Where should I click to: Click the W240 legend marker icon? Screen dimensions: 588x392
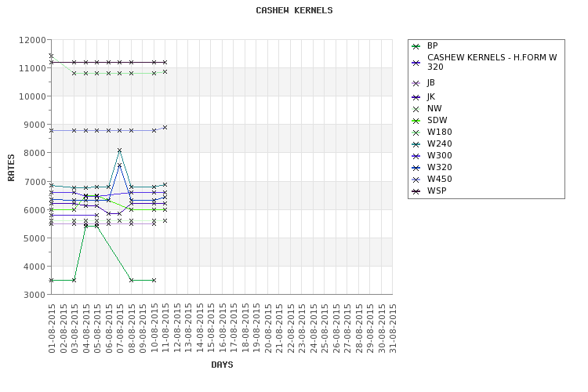coord(416,144)
